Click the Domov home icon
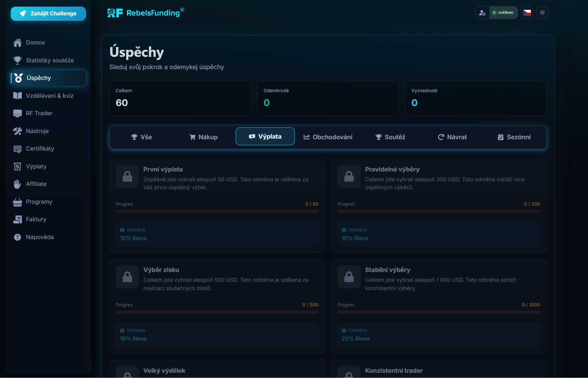This screenshot has height=378, width=588. 18,43
